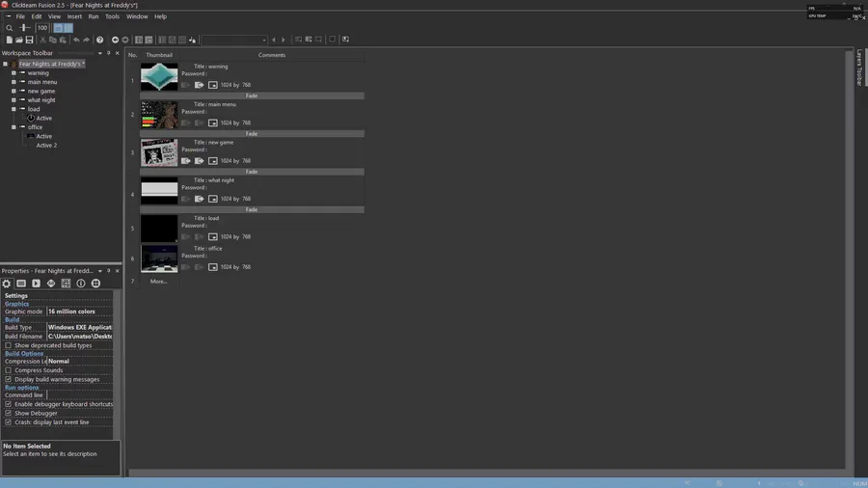
Task: Click fade-out transition icon for warning frame
Action: (x=199, y=85)
